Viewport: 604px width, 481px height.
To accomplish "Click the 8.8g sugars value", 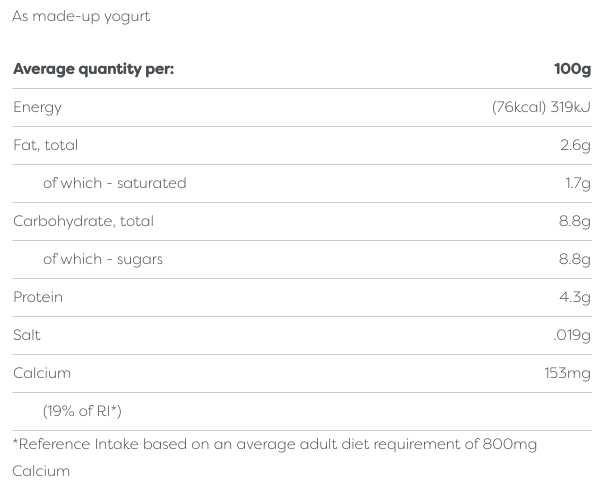I will tap(574, 259).
